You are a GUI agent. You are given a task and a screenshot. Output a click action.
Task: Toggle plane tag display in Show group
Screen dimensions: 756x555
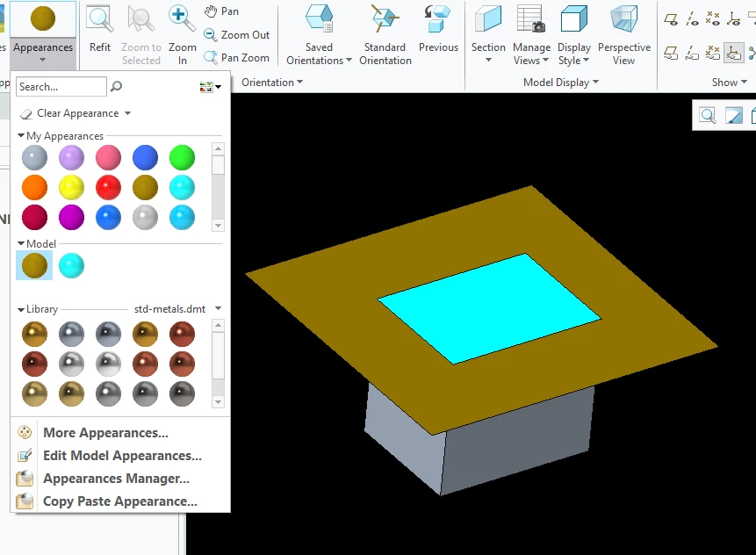point(671,53)
